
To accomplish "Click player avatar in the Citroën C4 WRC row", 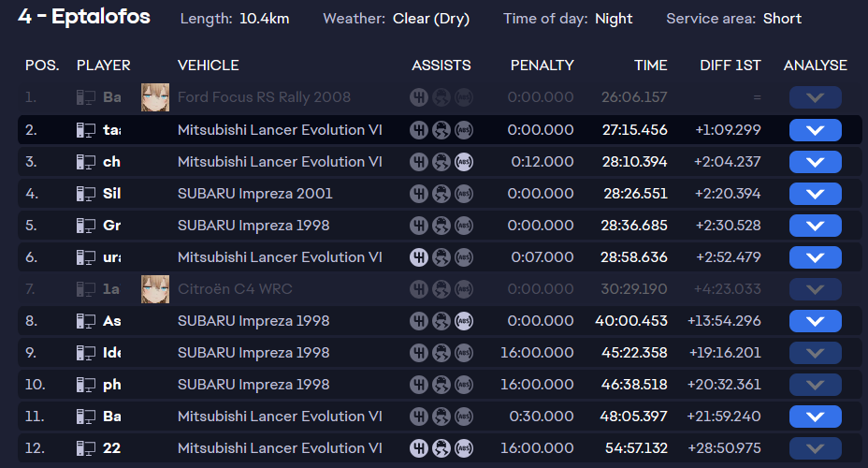I will pyautogui.click(x=155, y=289).
